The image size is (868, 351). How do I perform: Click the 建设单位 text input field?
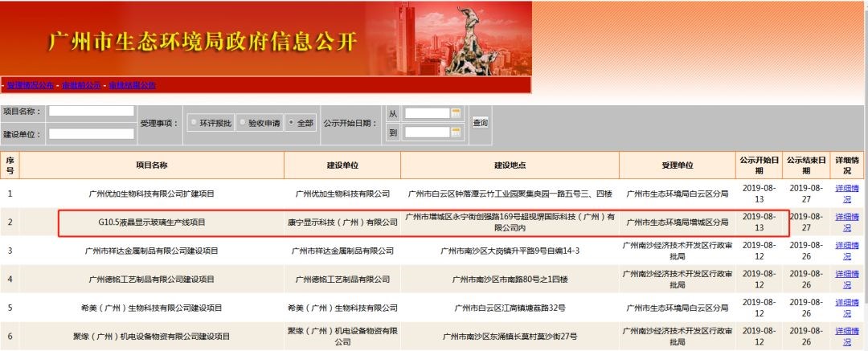click(91, 134)
